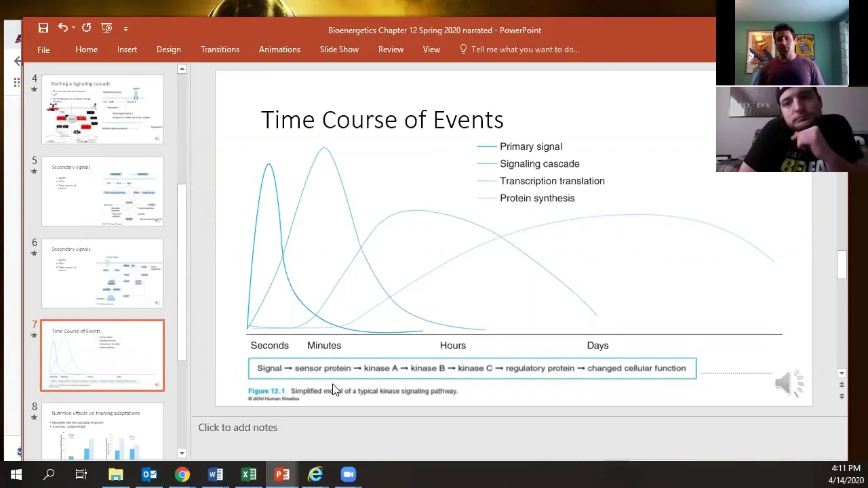868x488 pixels.
Task: Select slide 4 thumbnail Starting a signaling cascade
Action: point(102,110)
